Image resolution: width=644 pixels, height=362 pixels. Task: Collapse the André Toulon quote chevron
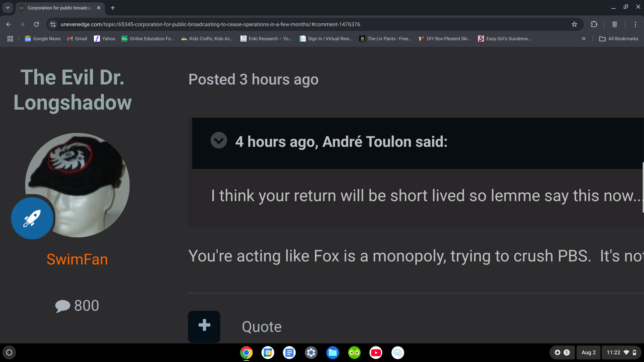click(219, 140)
